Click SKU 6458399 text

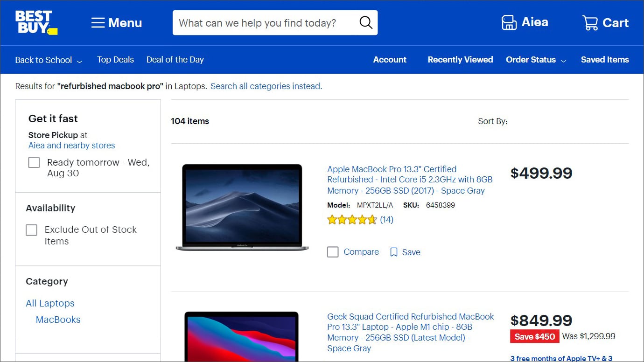[428, 205]
